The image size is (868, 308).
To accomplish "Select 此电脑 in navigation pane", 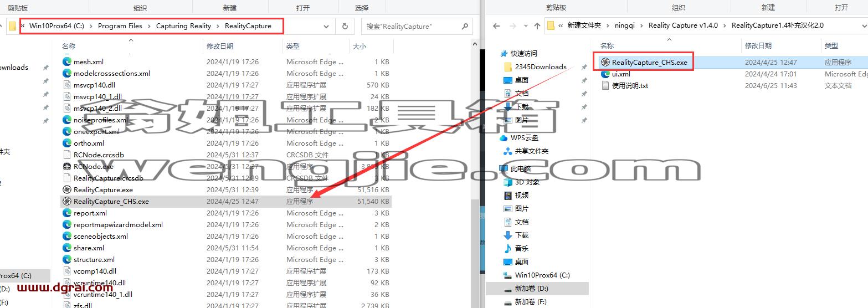I will pyautogui.click(x=520, y=168).
